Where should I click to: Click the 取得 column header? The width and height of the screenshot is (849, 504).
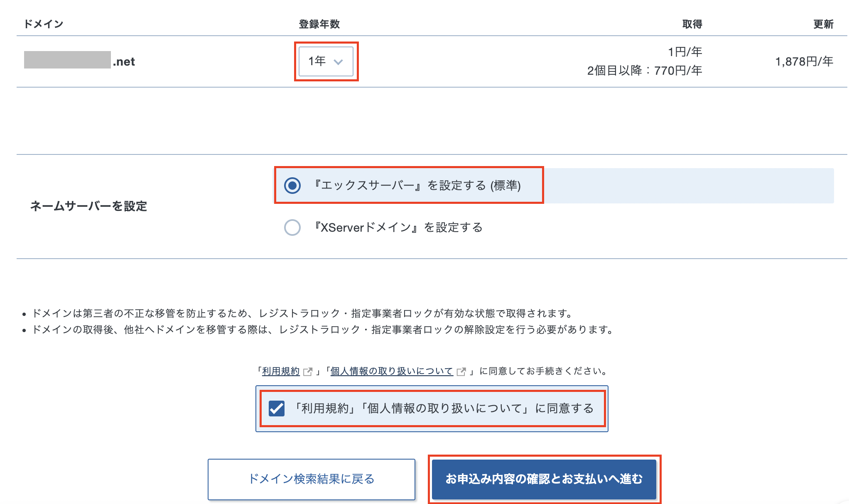pos(692,24)
